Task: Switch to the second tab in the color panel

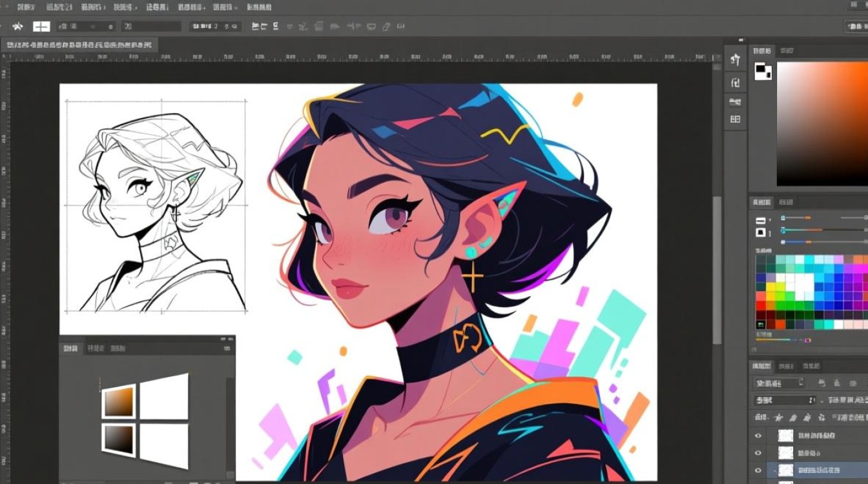Action: (786, 51)
